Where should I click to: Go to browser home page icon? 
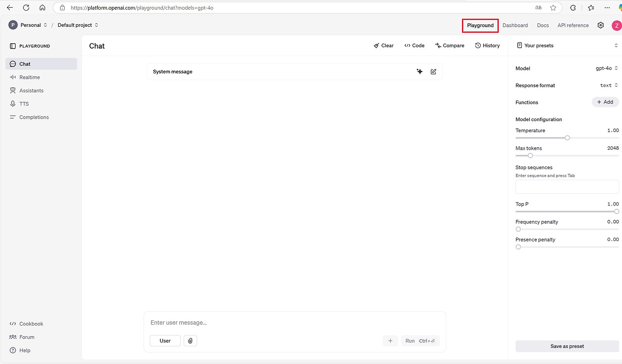pos(42,8)
